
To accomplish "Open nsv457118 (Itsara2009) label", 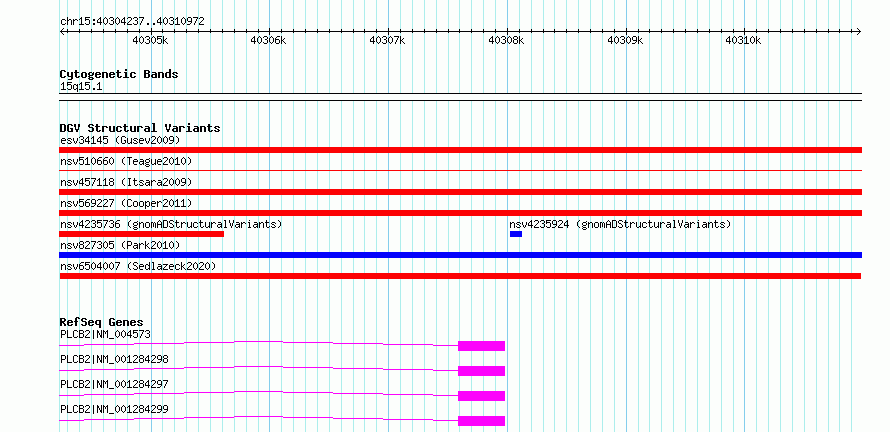I will click(x=126, y=182).
